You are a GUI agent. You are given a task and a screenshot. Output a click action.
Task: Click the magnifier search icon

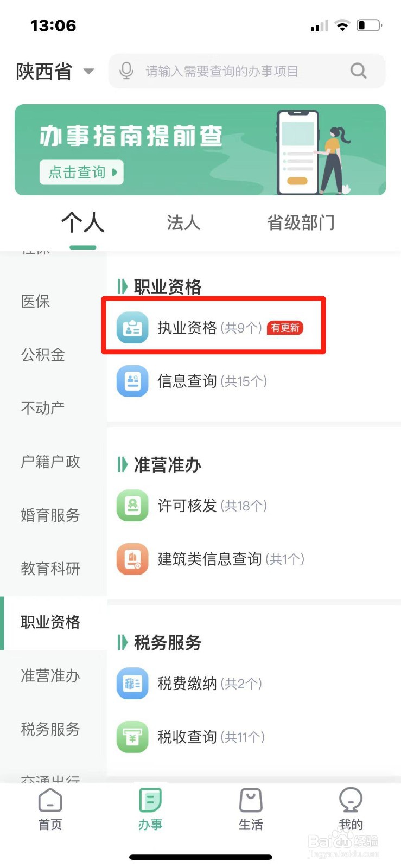pos(358,71)
